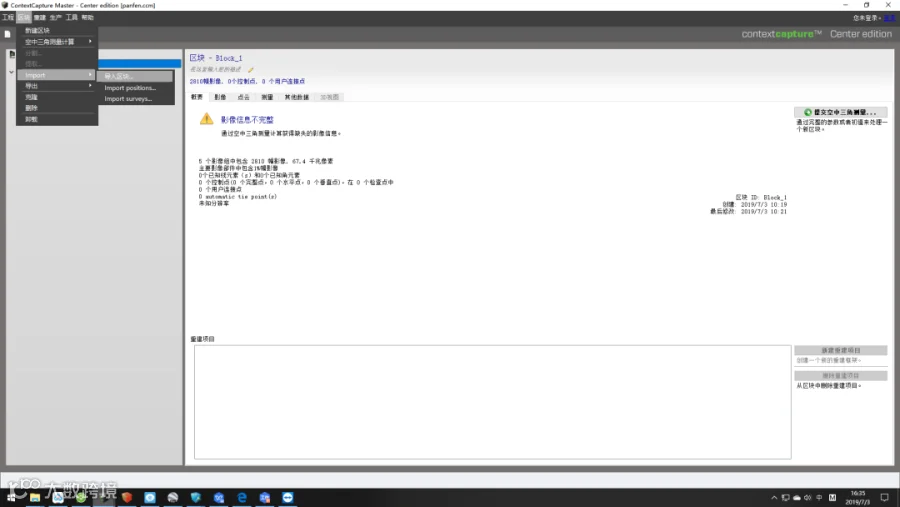The height and width of the screenshot is (507, 900).
Task: Open the 帮助 (Help) menu
Action: pos(87,18)
